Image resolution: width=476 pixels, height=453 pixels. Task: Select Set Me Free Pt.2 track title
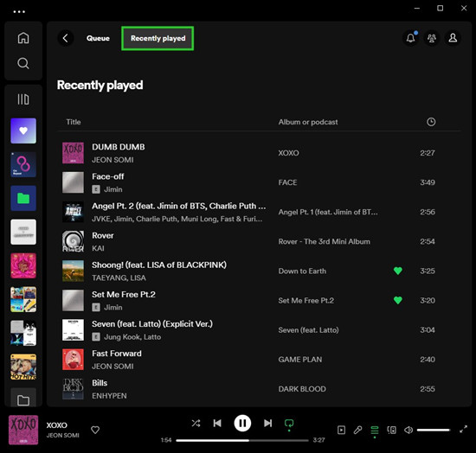tap(124, 295)
